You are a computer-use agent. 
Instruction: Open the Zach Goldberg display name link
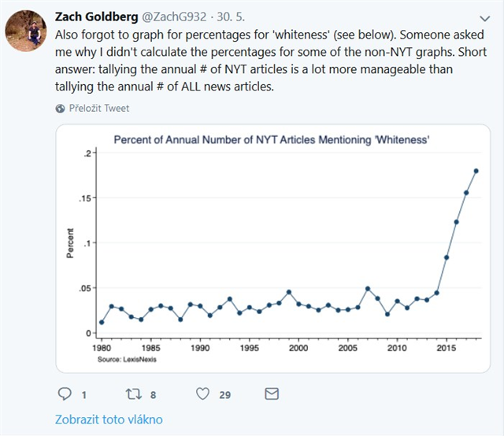[96, 17]
